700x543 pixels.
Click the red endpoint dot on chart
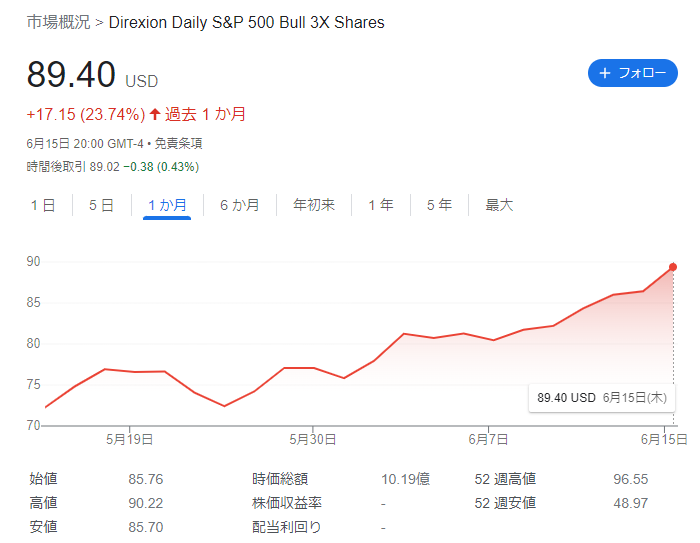click(673, 267)
